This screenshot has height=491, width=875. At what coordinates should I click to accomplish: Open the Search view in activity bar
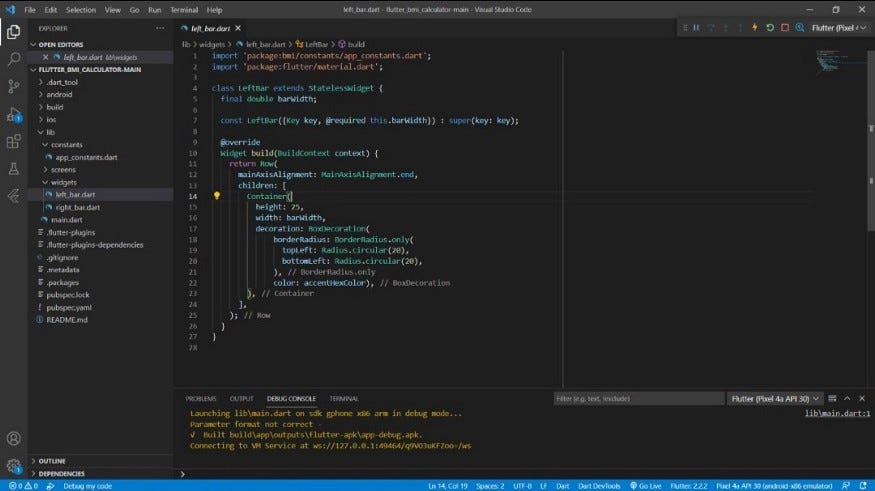pyautogui.click(x=13, y=59)
